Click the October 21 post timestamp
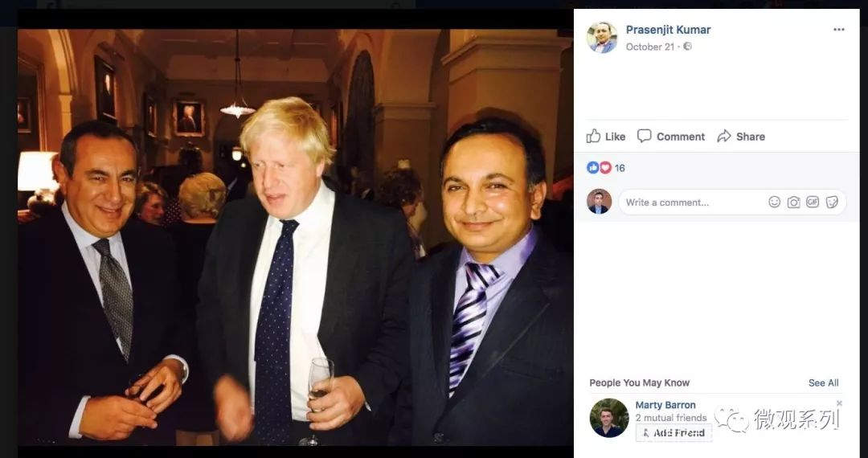 (x=649, y=47)
